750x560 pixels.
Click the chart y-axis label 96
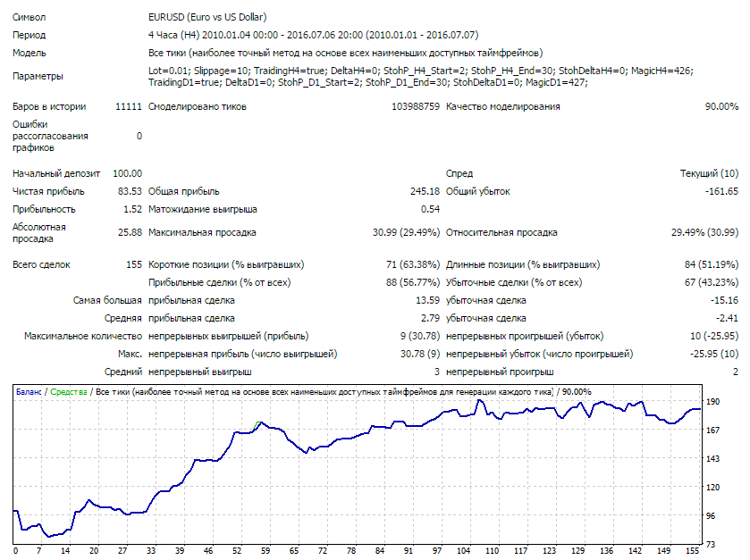coord(711,516)
